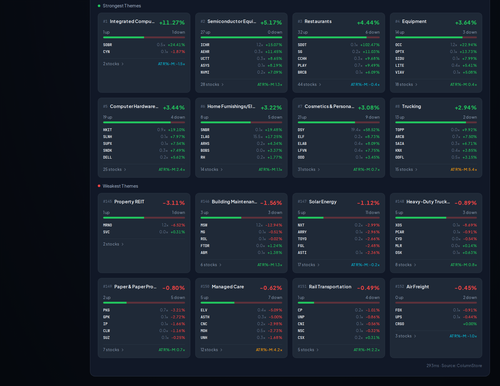Select the ICHR ticker row
The height and width of the screenshot is (386, 500).
coord(241,45)
